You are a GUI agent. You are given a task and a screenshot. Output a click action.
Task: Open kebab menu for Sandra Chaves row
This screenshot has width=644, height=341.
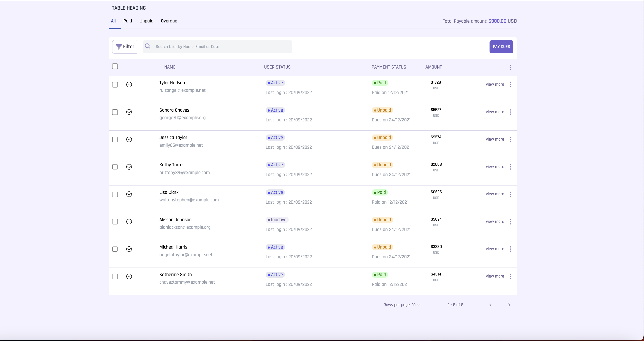[x=510, y=112]
